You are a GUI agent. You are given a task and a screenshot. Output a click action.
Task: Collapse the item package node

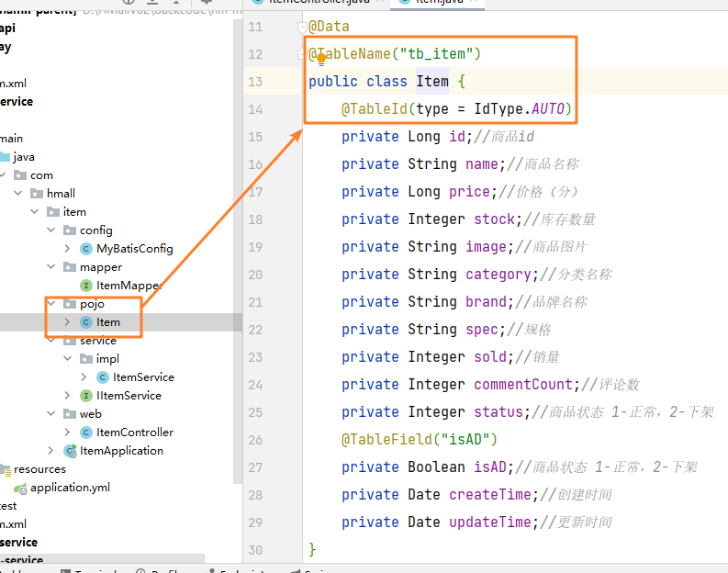pos(34,212)
